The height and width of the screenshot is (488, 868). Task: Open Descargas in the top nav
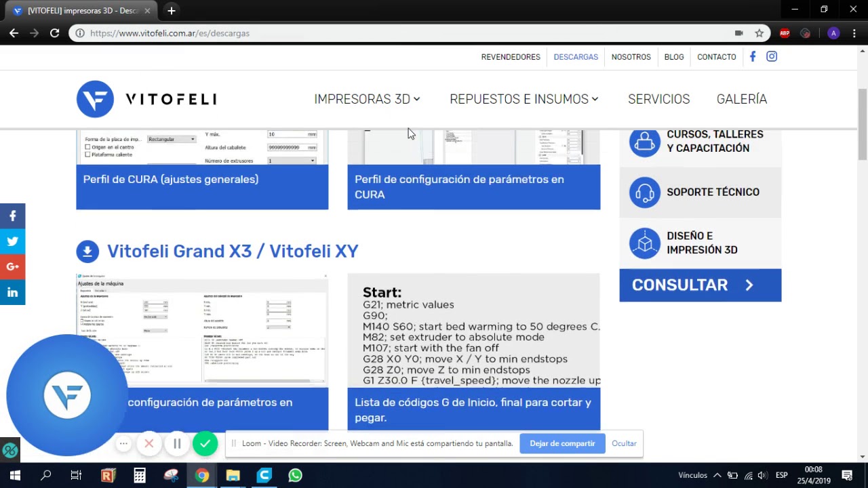click(x=576, y=57)
